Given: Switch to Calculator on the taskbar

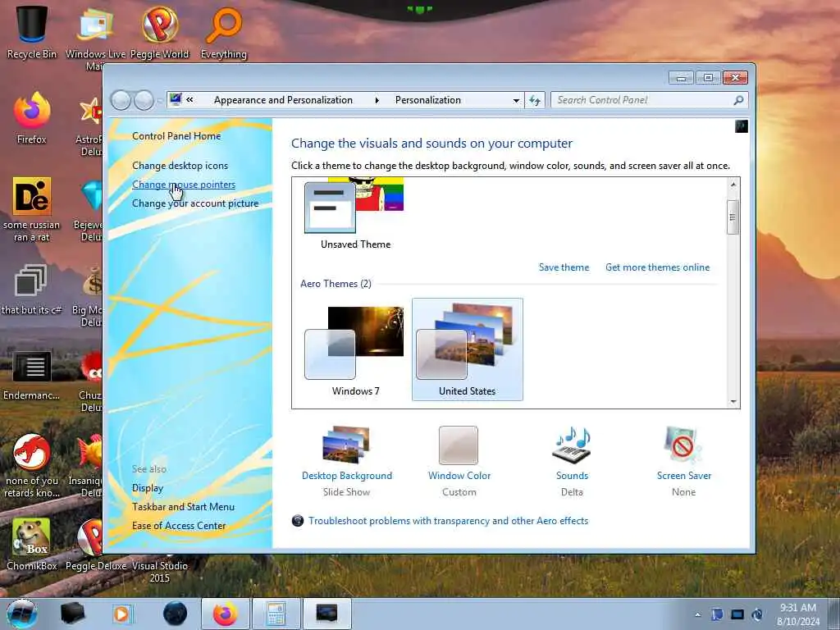Looking at the screenshot, I should coord(276,614).
